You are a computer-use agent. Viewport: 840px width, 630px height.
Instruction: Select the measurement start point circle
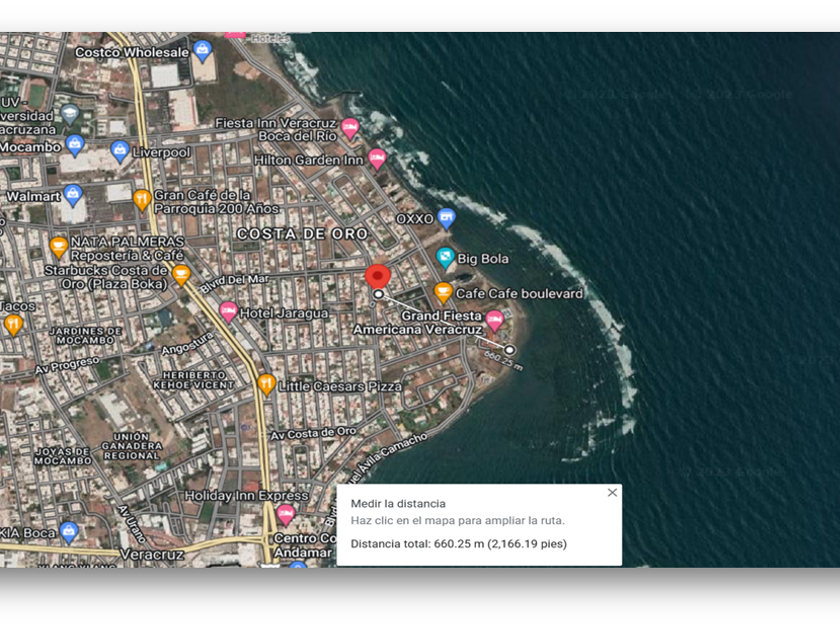pyautogui.click(x=378, y=294)
